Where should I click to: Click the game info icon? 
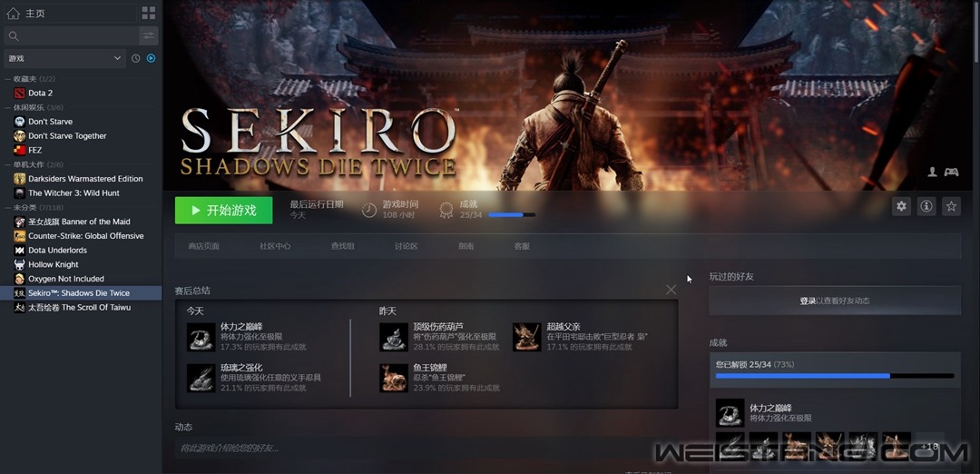point(926,206)
